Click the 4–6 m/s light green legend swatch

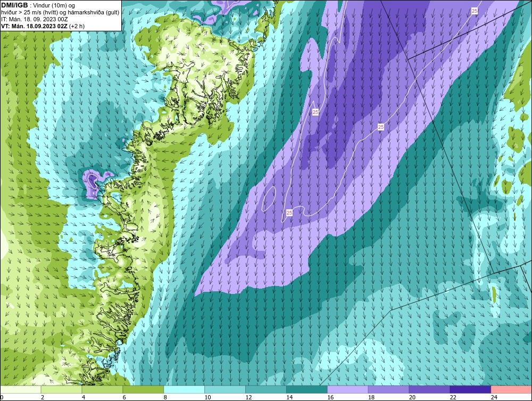coord(102,389)
